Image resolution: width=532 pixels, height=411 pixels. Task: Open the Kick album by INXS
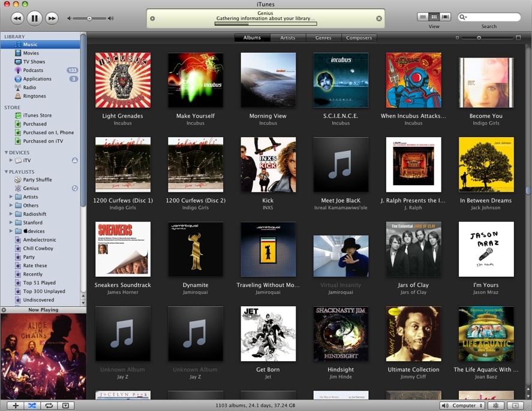pos(268,165)
